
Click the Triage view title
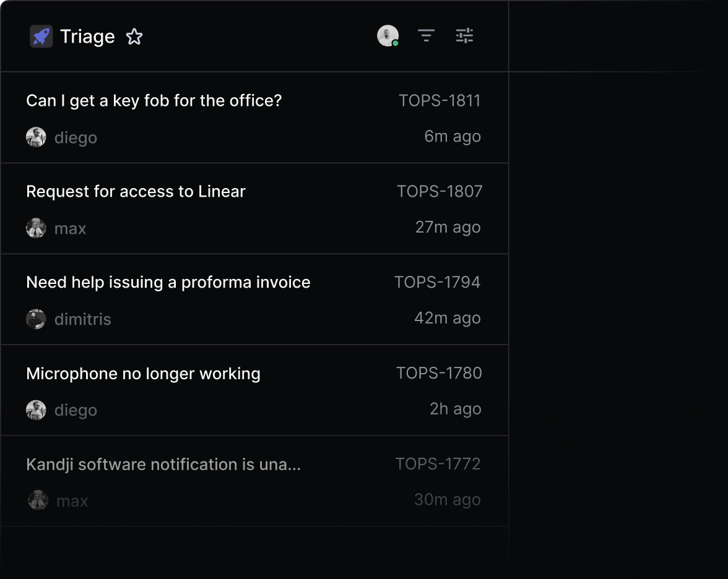click(x=87, y=36)
